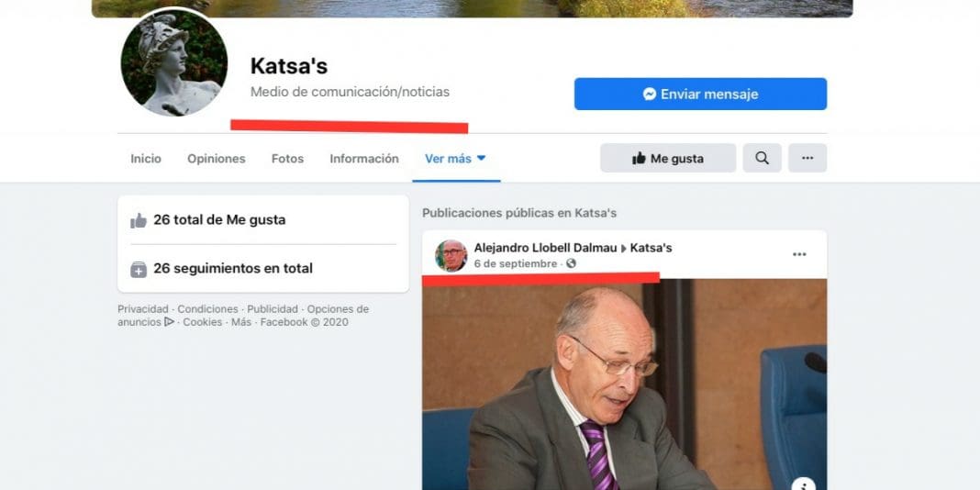
Task: Open the Privacidad footer link
Action: click(143, 308)
